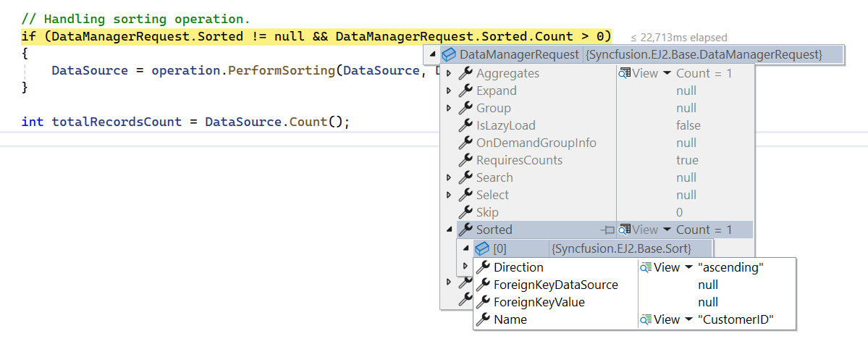This screenshot has height=344, width=868.
Task: Click the wrench icon of ForeignKeyValue property
Action: point(484,303)
